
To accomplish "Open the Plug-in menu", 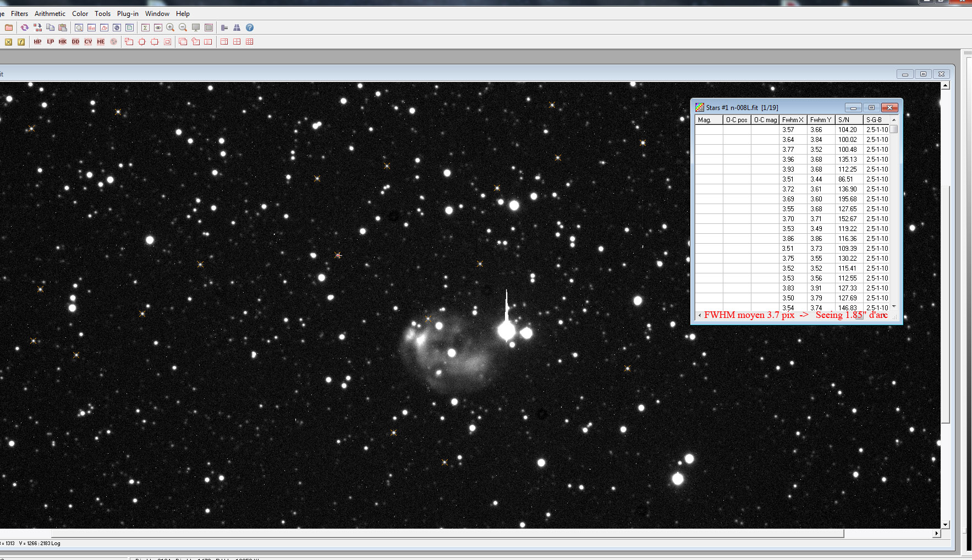I will pos(128,14).
